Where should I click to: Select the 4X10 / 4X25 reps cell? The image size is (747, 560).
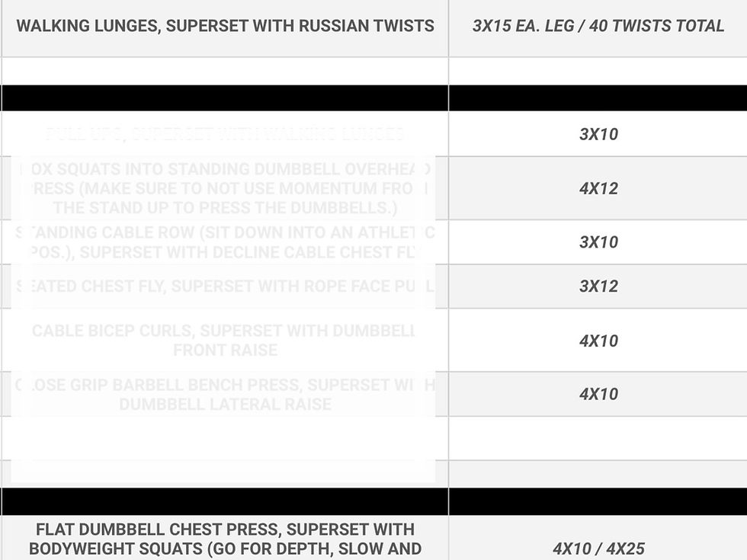pos(598,538)
